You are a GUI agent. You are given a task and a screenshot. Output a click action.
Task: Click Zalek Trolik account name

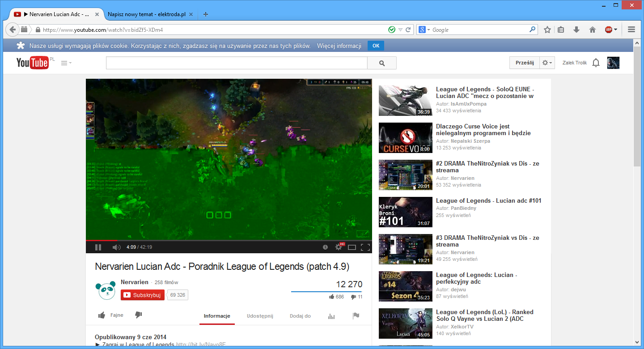coord(575,63)
